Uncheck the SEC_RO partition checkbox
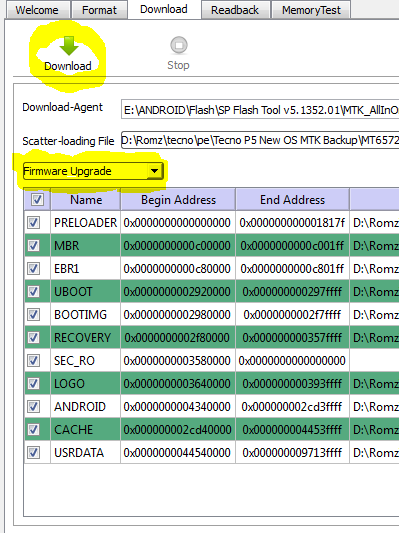 (34, 361)
